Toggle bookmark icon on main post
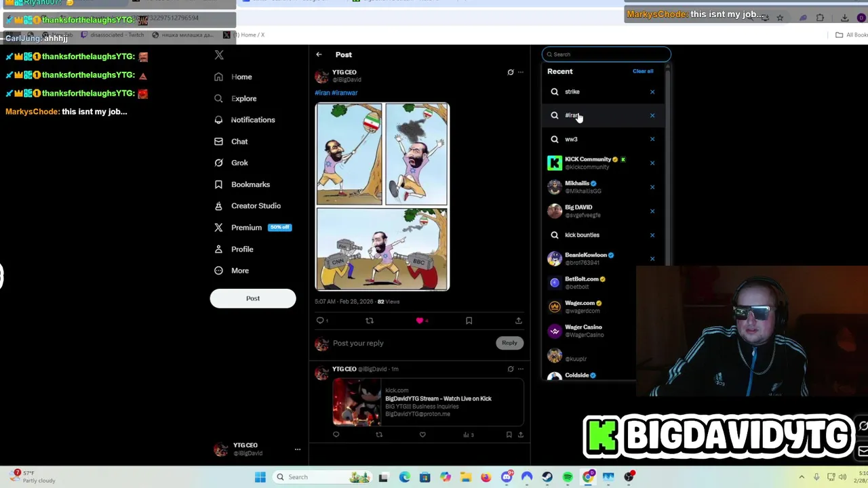Image resolution: width=868 pixels, height=488 pixels. [x=469, y=321]
